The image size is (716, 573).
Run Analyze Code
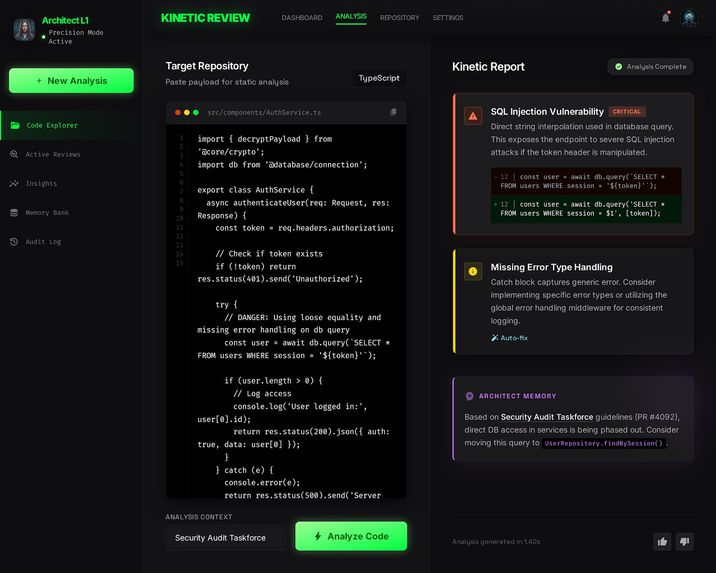click(x=351, y=536)
